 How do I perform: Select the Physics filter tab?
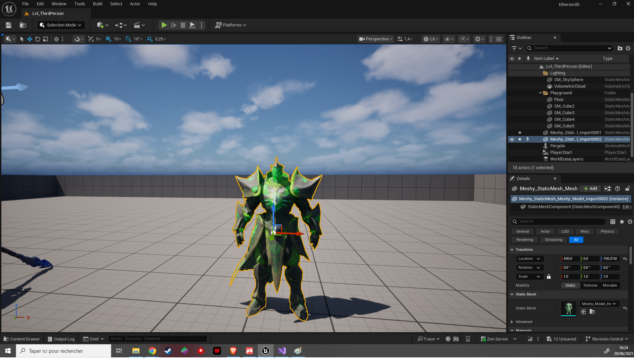[607, 232]
